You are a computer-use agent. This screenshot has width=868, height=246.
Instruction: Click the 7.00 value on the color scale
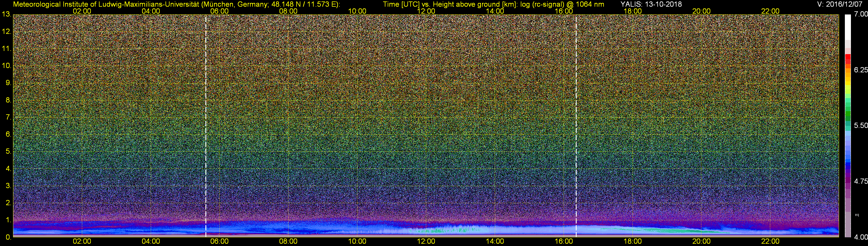861,14
